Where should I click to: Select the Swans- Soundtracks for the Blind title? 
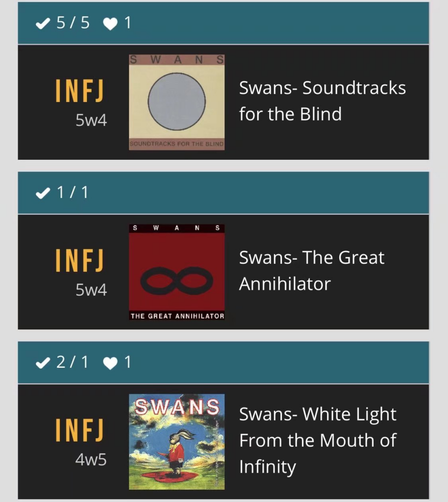(322, 101)
